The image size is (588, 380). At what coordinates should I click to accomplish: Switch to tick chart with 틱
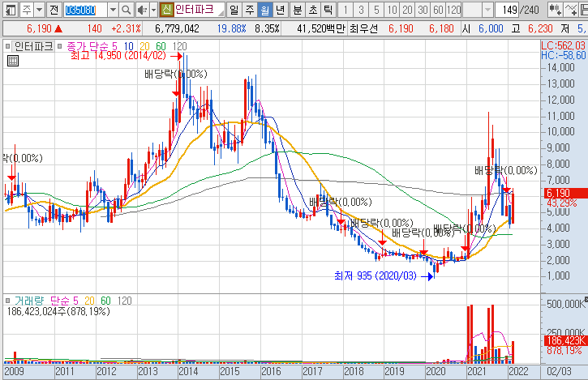pos(328,10)
